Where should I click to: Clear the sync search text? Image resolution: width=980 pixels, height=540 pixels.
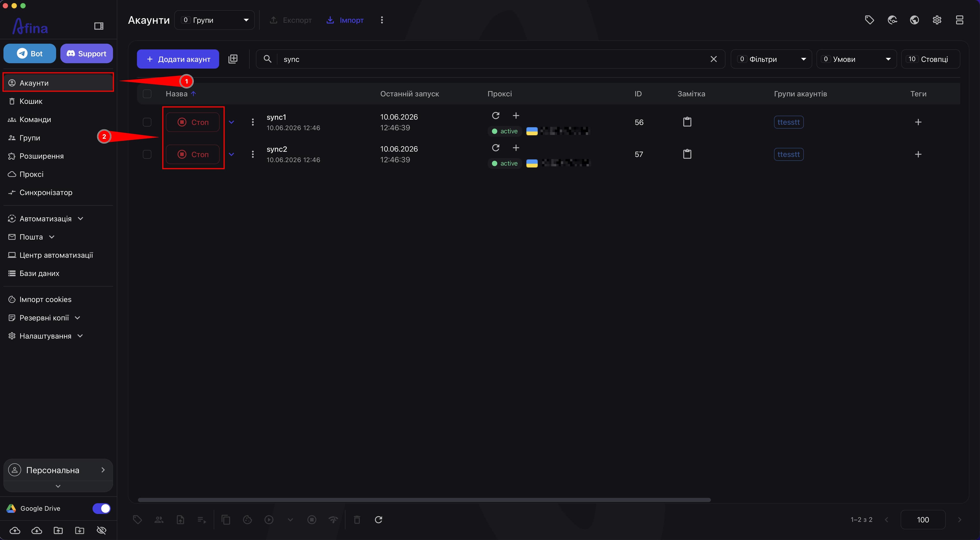point(713,59)
